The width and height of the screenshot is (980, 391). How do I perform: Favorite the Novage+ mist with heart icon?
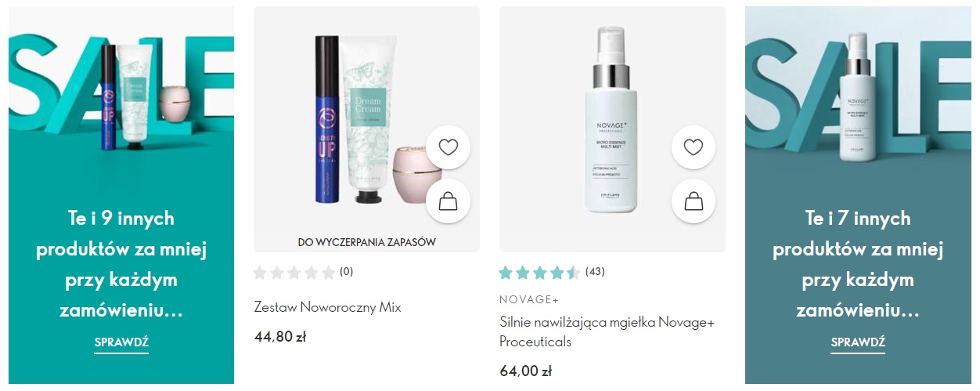(694, 147)
